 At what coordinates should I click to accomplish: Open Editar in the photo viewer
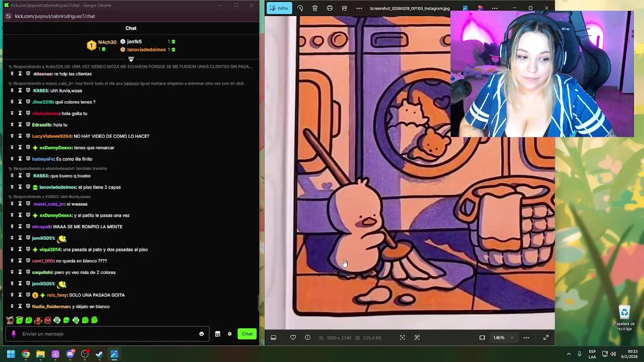[x=279, y=8]
